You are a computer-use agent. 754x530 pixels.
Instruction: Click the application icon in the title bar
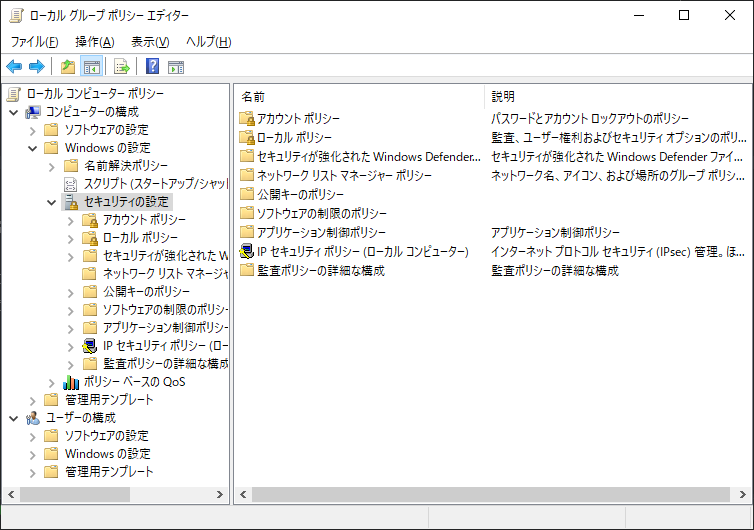(16, 15)
